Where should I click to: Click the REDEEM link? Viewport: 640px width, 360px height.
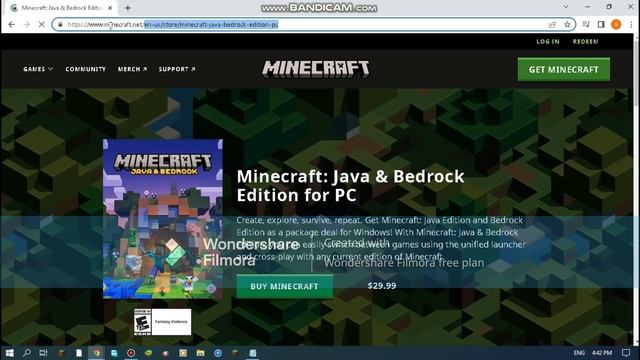coord(585,42)
